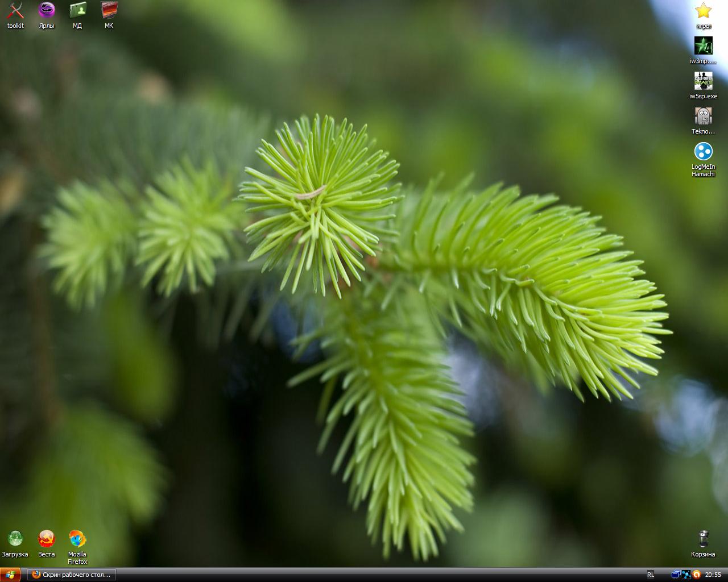Click the blue network nodes tray icon

tap(686, 575)
